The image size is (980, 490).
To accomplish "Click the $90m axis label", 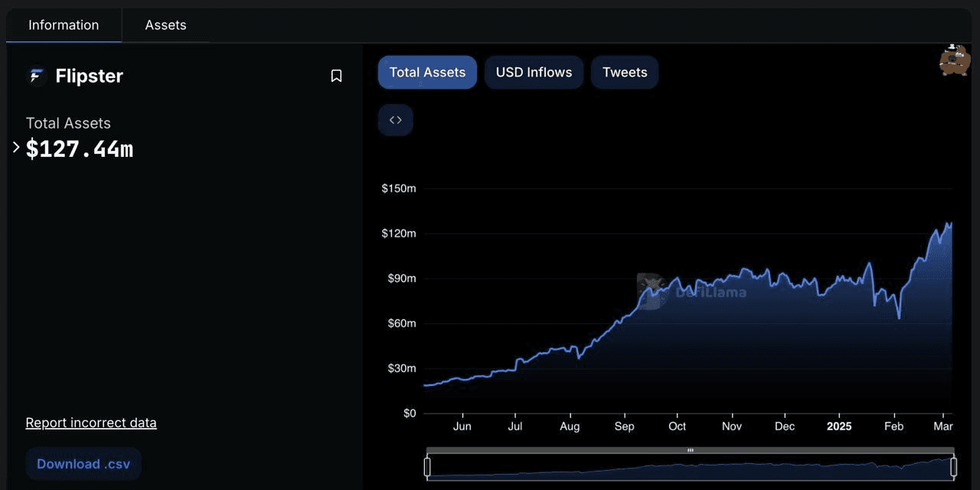I will 401,279.
